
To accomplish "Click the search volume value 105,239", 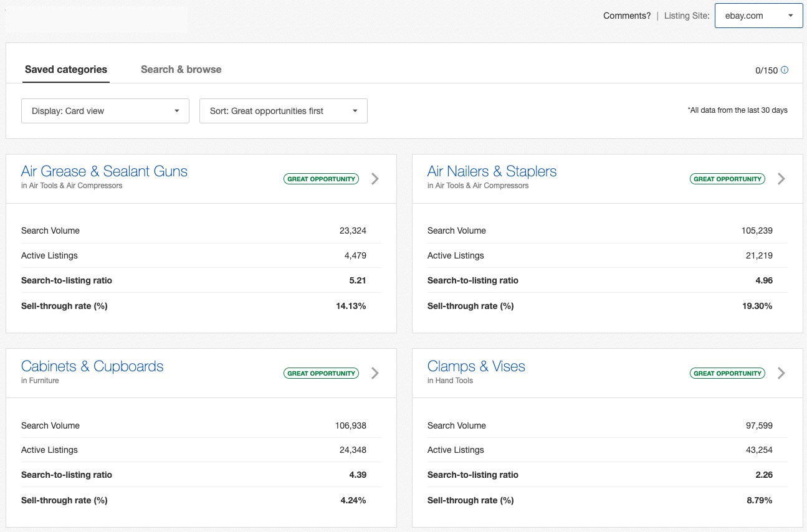I will coord(757,230).
